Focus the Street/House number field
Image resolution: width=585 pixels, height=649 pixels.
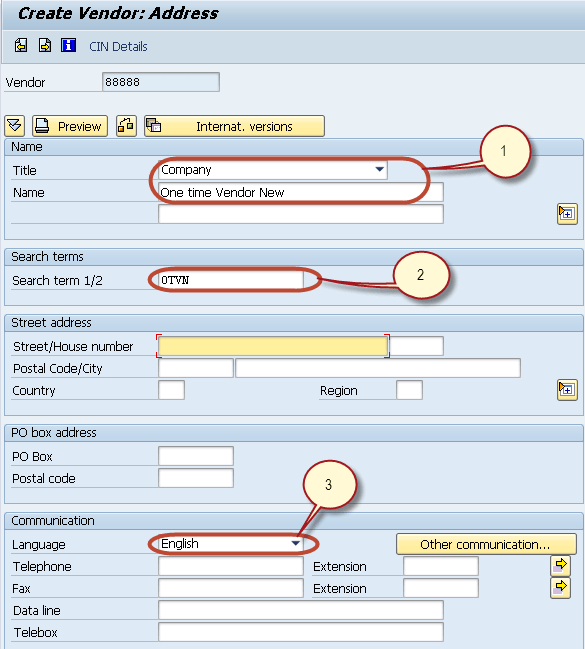(x=273, y=346)
